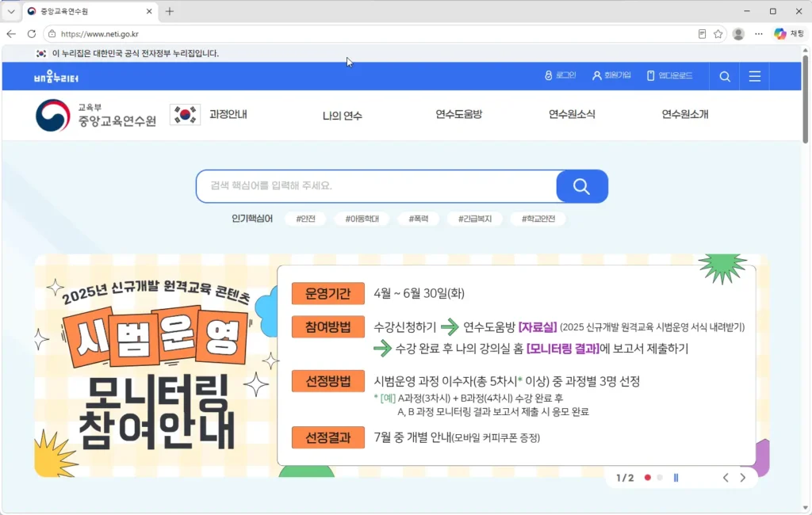Screen dimensions: 812x515
Task: Click the site lock icon in address bar
Action: coord(52,33)
